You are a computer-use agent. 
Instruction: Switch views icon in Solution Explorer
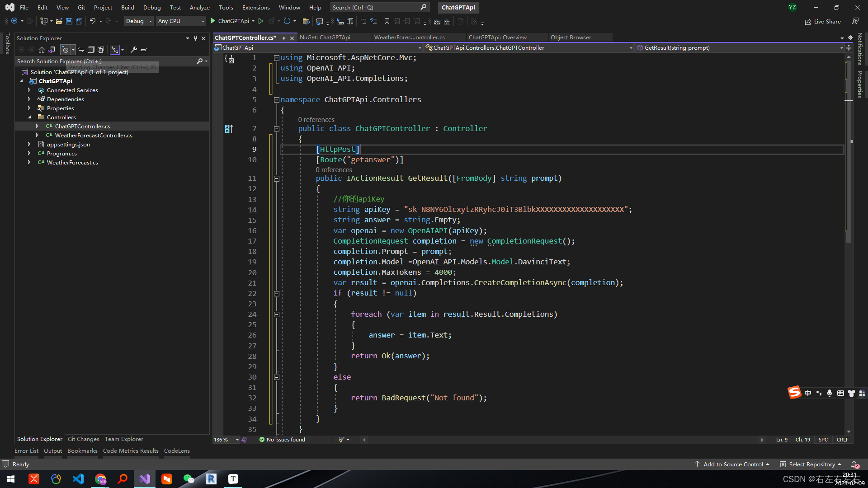tap(52, 50)
